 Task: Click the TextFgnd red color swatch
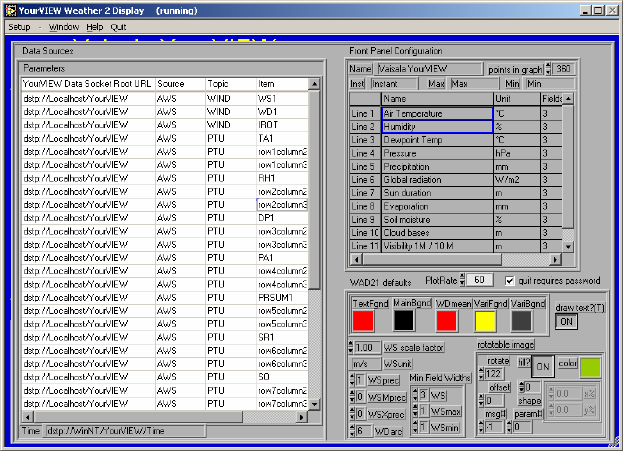click(x=363, y=321)
